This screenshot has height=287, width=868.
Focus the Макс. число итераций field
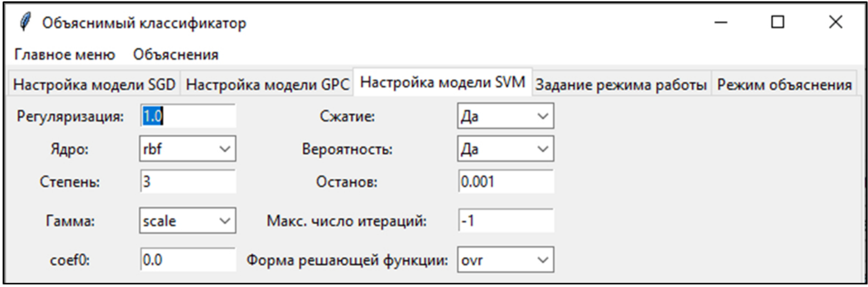506,221
